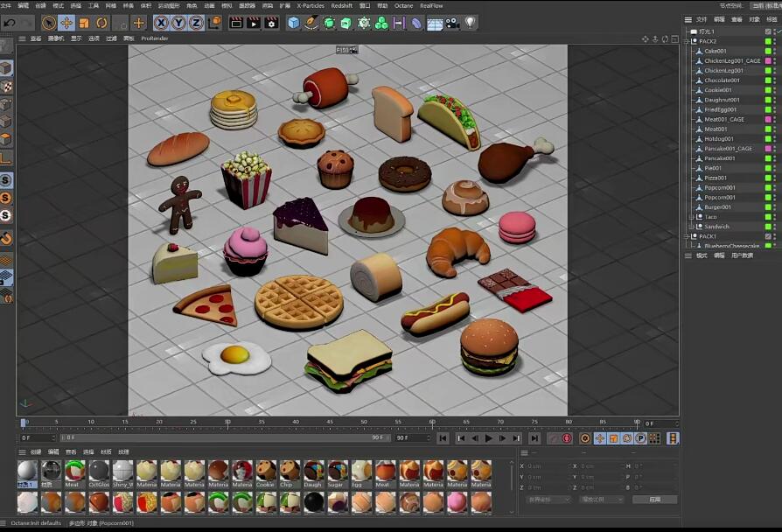Click the Y axis lock icon

[178, 23]
